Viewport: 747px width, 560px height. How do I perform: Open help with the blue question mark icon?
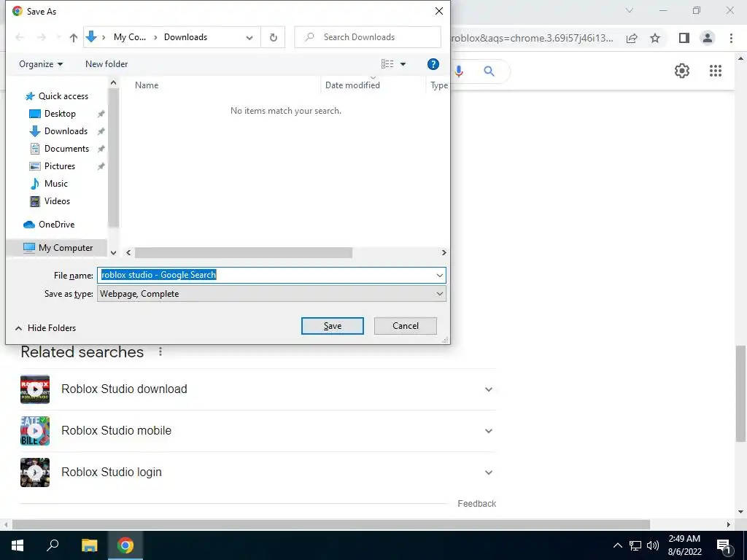point(433,64)
